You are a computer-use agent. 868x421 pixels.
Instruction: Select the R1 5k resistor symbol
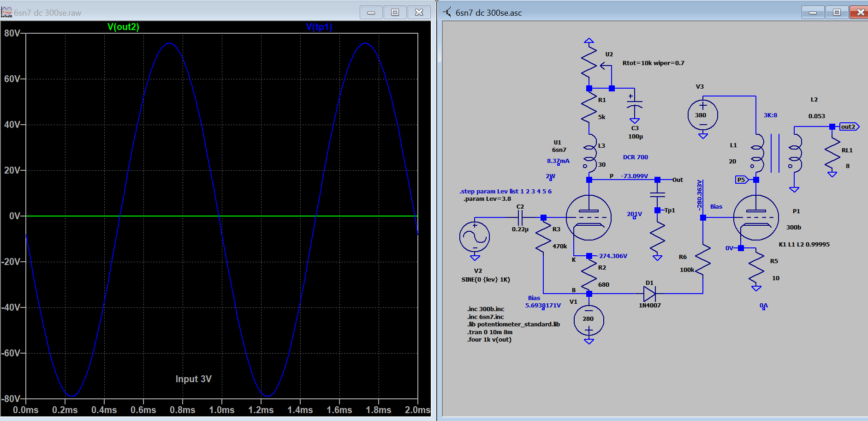(x=589, y=108)
